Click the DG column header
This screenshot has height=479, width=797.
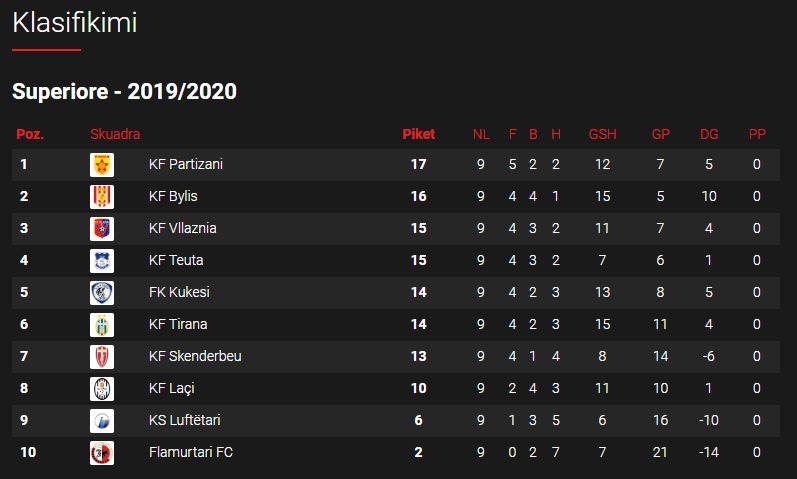[x=709, y=134]
